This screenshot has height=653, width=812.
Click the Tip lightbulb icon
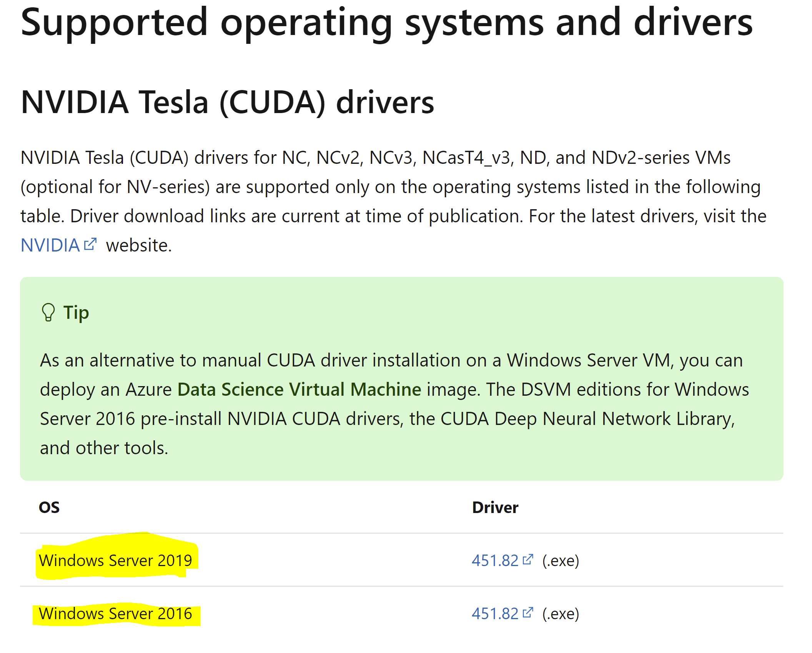click(x=48, y=312)
